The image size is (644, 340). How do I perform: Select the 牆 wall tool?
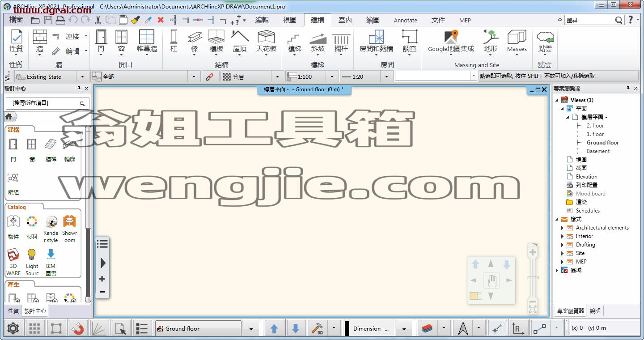(x=39, y=42)
